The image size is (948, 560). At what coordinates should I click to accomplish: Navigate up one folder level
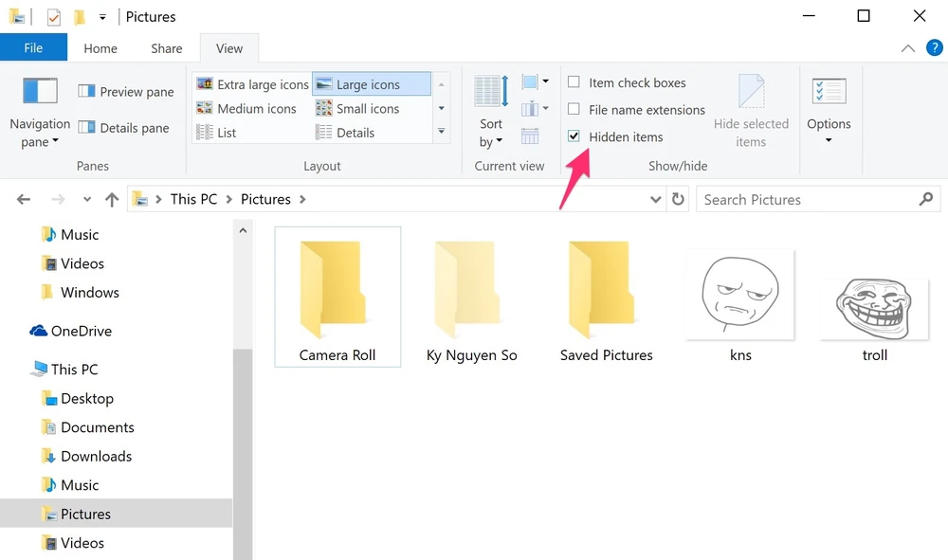point(111,199)
